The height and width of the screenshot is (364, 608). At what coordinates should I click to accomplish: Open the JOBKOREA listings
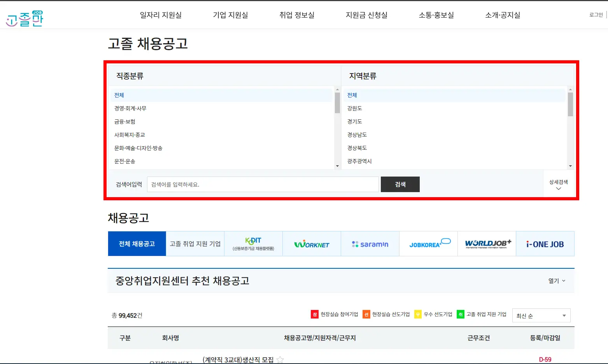tap(428, 243)
